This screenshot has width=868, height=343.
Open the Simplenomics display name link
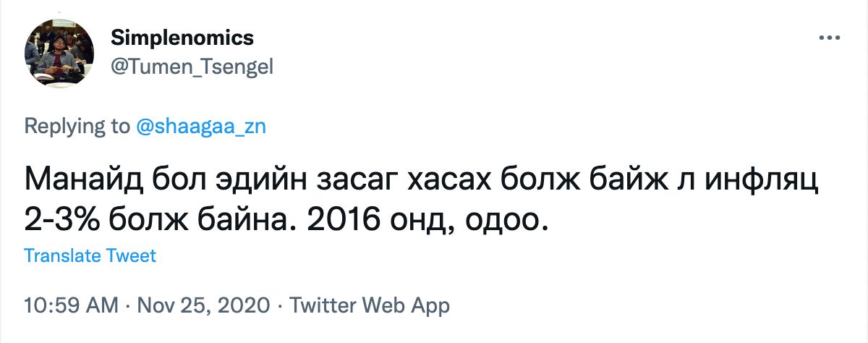[182, 37]
